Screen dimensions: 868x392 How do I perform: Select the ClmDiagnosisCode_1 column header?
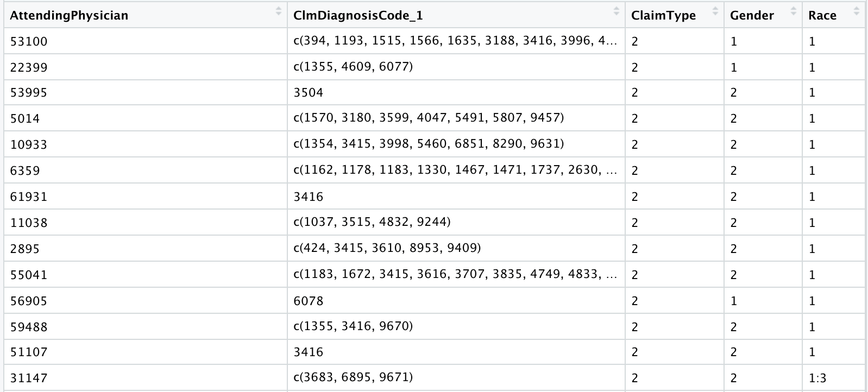pyautogui.click(x=456, y=15)
